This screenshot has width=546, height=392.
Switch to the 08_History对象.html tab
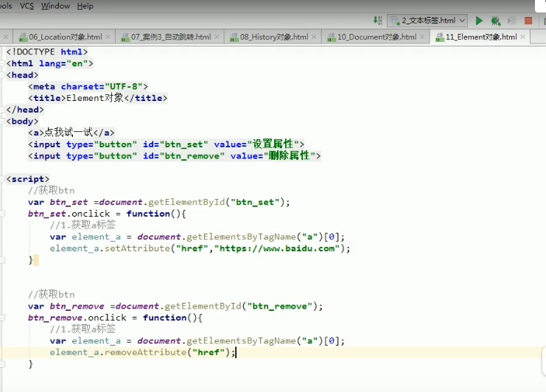[274, 37]
